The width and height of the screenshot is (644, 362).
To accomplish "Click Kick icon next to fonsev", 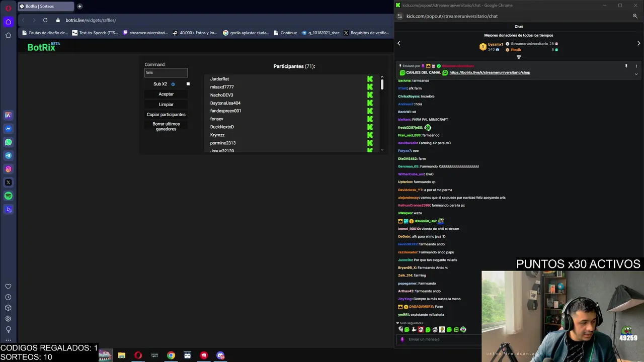I will tap(370, 119).
